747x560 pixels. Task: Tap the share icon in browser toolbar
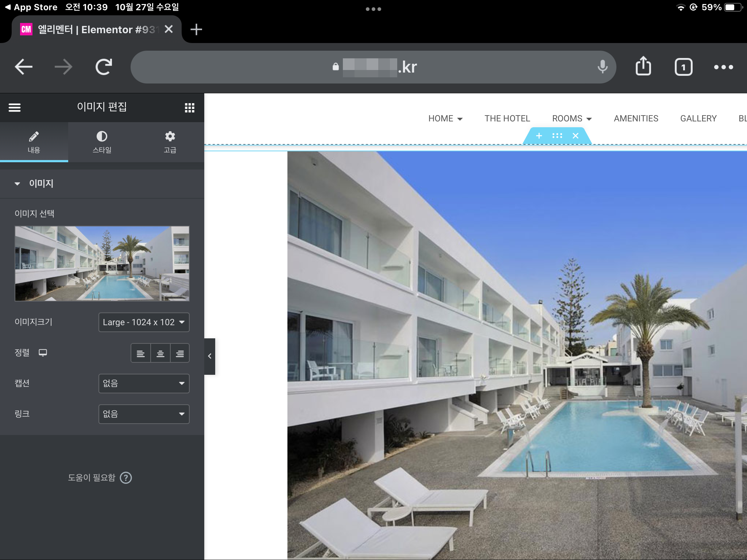tap(643, 67)
